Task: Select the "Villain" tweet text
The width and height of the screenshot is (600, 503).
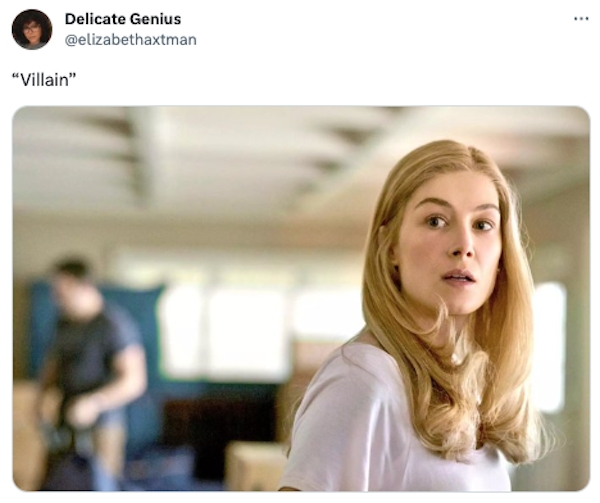Action: [x=44, y=80]
